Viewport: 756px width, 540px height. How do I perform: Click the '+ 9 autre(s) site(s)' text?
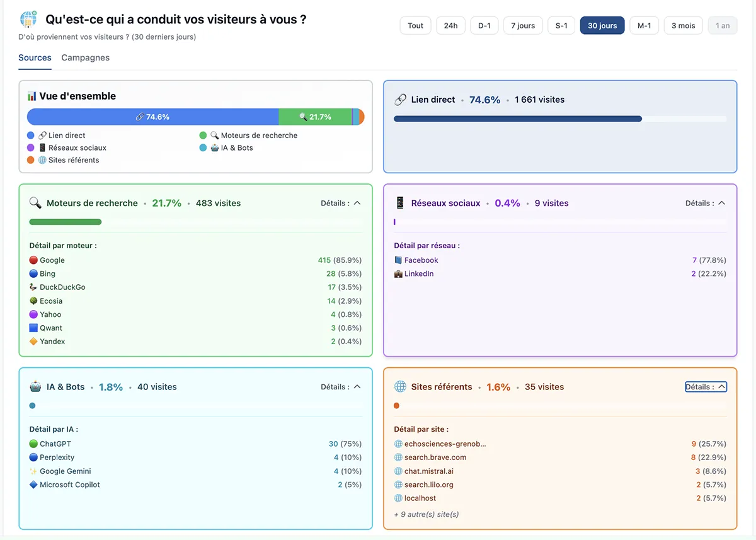tap(427, 514)
